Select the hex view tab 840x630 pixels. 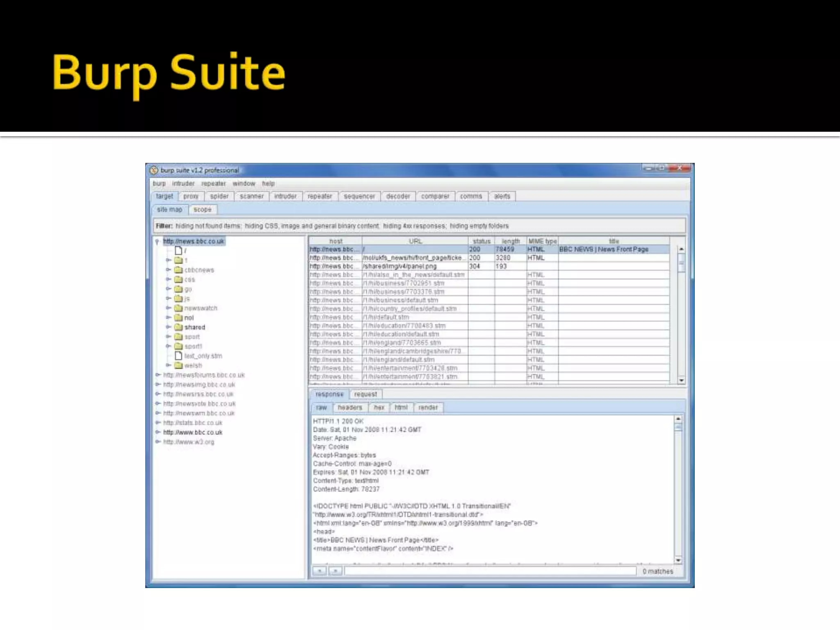pos(379,408)
